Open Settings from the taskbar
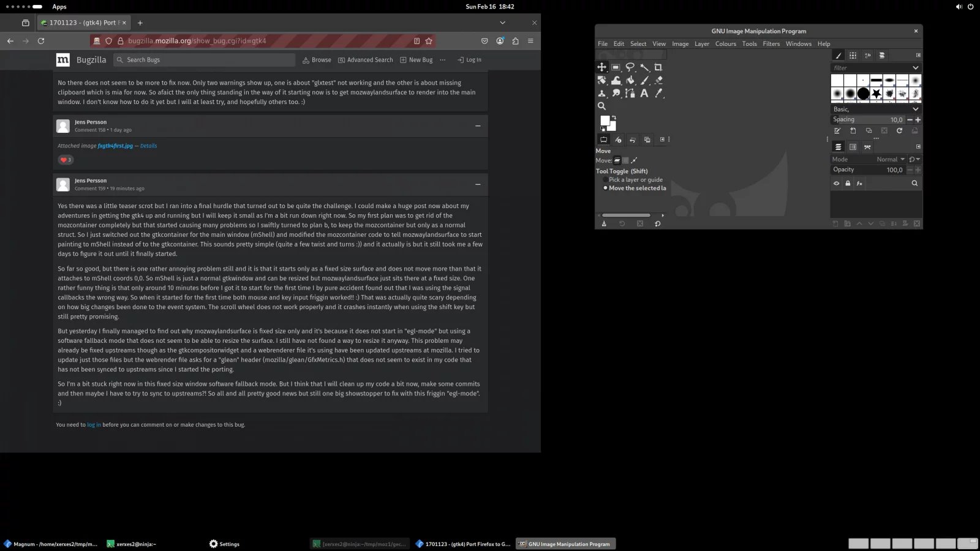Viewport: 980px width, 551px height. point(224,544)
